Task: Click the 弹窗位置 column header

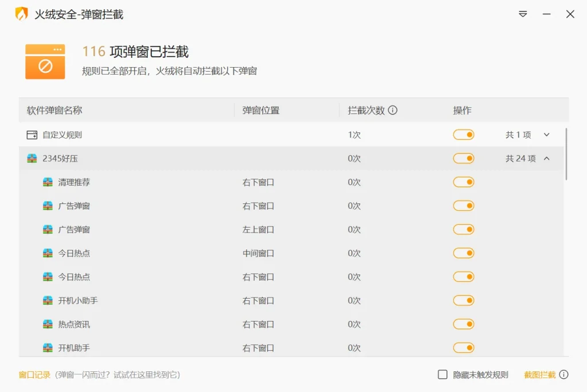Action: coord(261,110)
